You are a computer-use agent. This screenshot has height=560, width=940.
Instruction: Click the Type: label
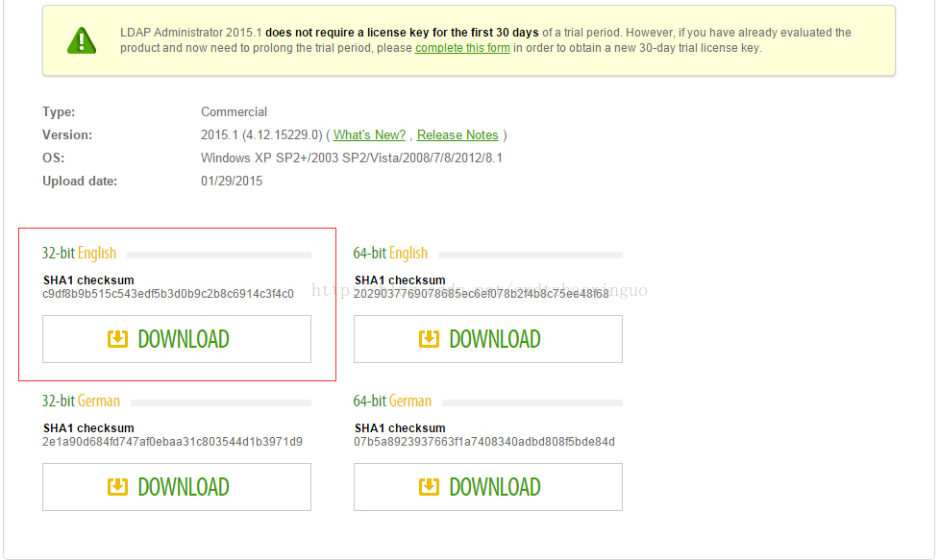59,112
